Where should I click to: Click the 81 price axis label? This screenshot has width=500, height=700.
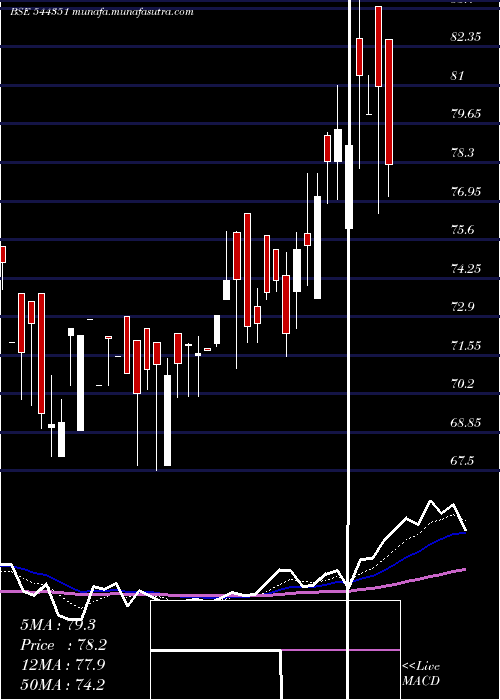pyautogui.click(x=458, y=76)
